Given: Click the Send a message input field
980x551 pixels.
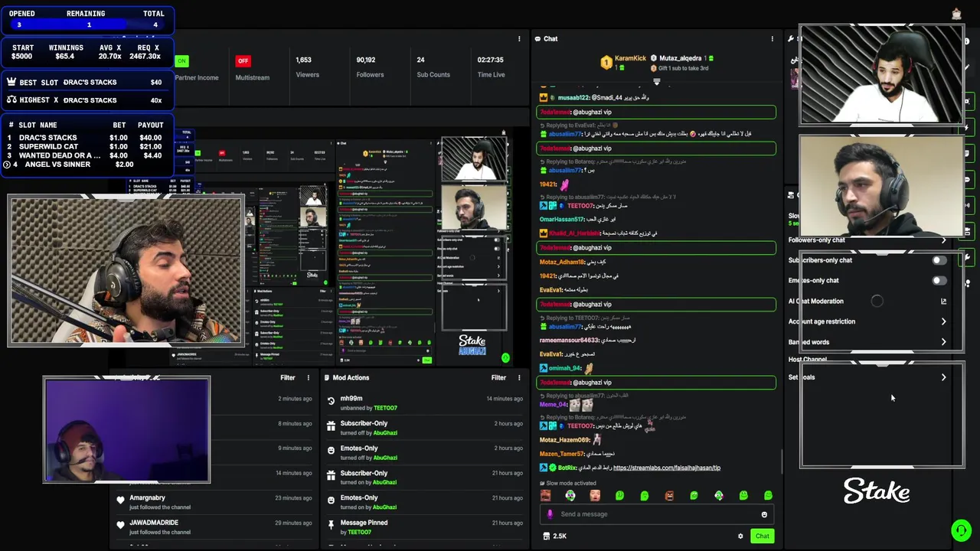Looking at the screenshot, I should 655,514.
